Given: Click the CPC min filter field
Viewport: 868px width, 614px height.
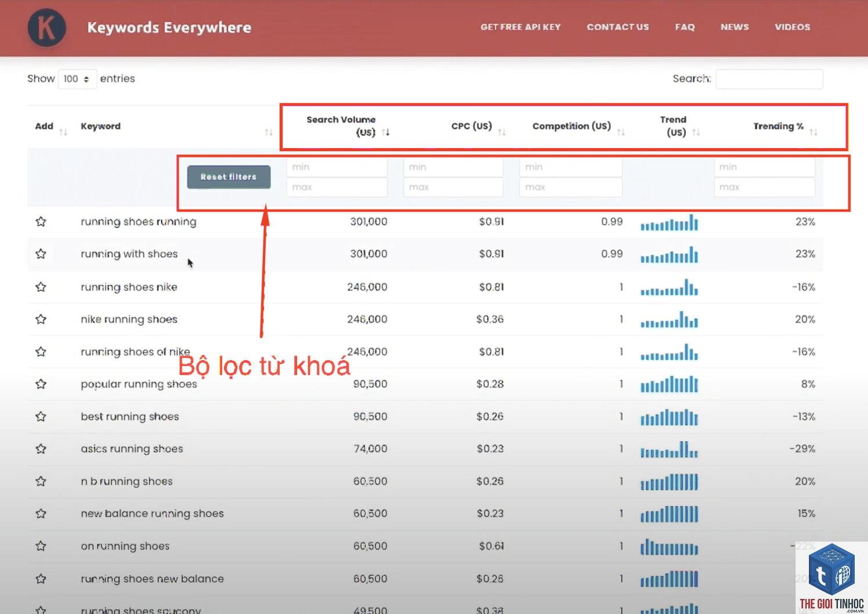Looking at the screenshot, I should click(453, 167).
